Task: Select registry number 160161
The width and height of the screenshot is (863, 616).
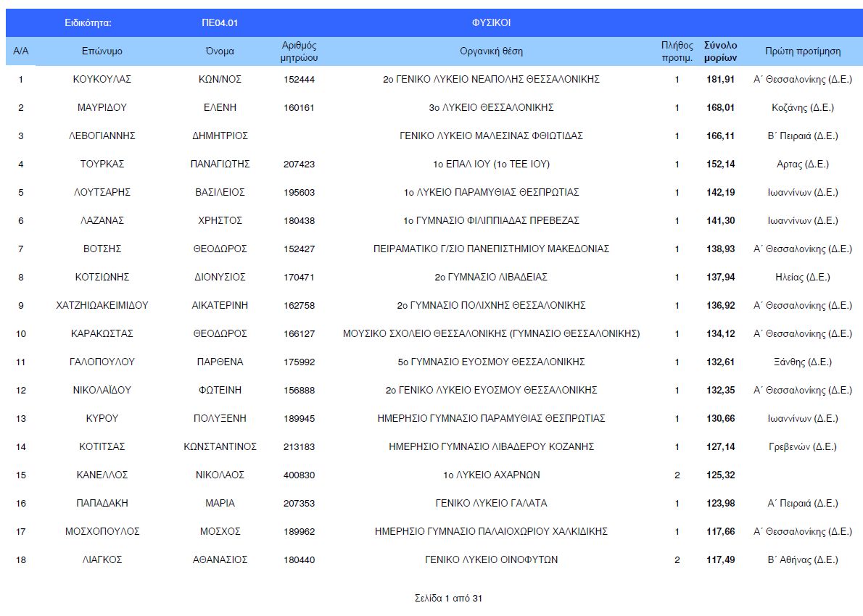Action: [299, 107]
